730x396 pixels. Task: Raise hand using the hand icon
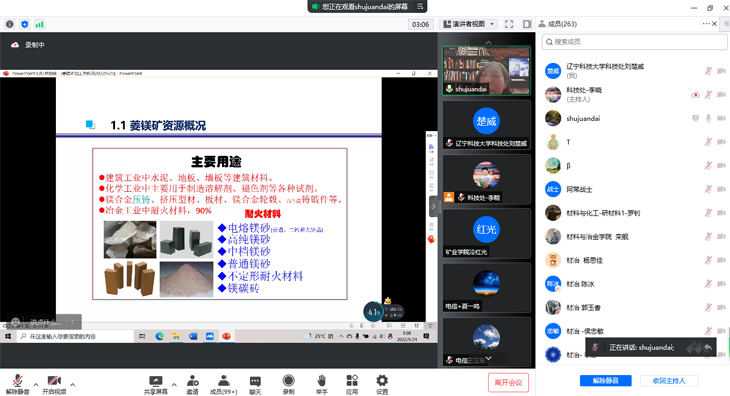(x=322, y=385)
